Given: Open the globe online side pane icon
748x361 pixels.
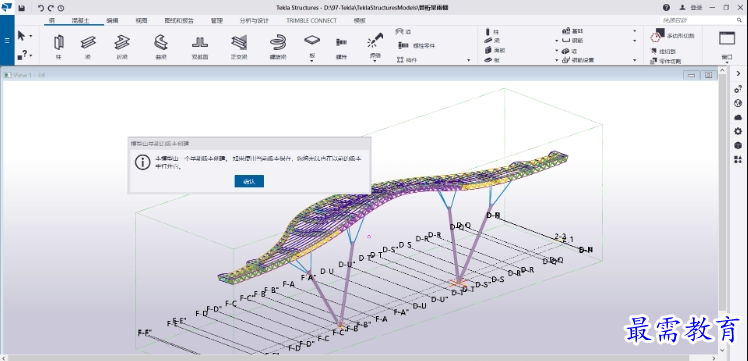Looking at the screenshot, I should [x=738, y=103].
